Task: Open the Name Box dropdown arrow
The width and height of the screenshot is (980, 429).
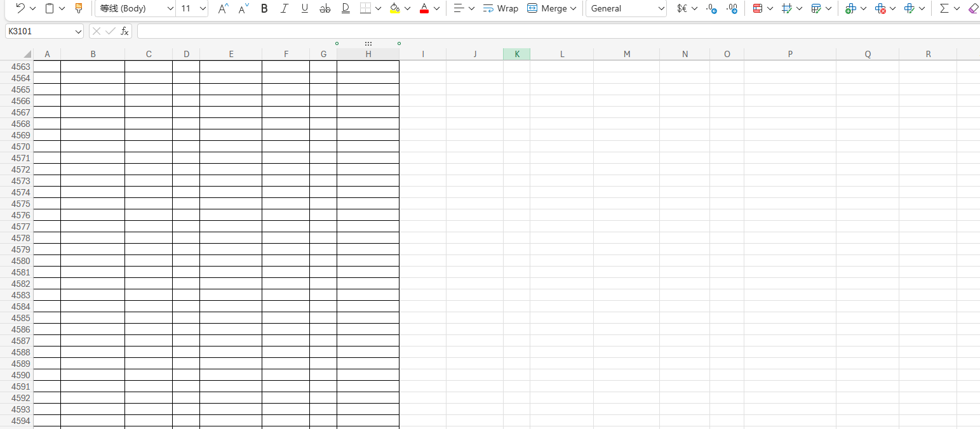Action: [78, 31]
